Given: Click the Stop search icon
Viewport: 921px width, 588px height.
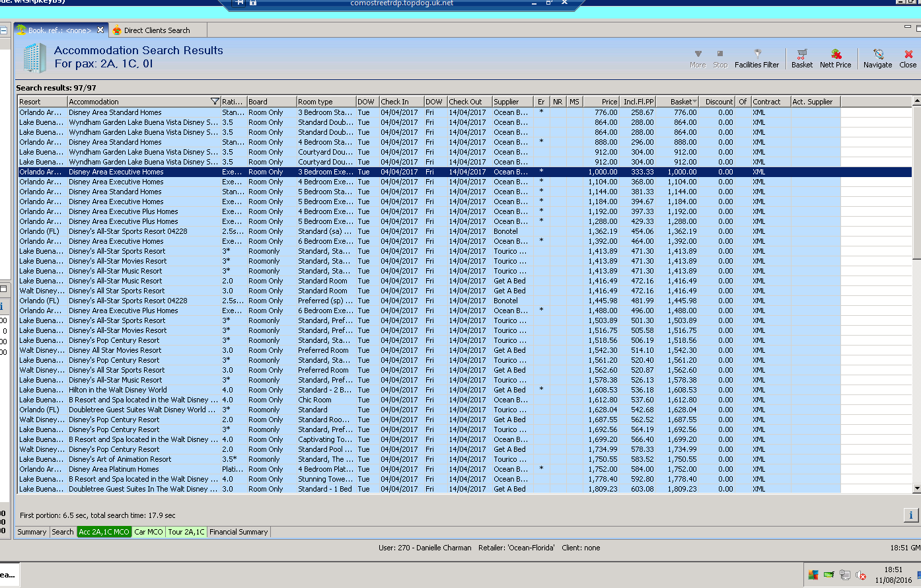Looking at the screenshot, I should pyautogui.click(x=720, y=54).
